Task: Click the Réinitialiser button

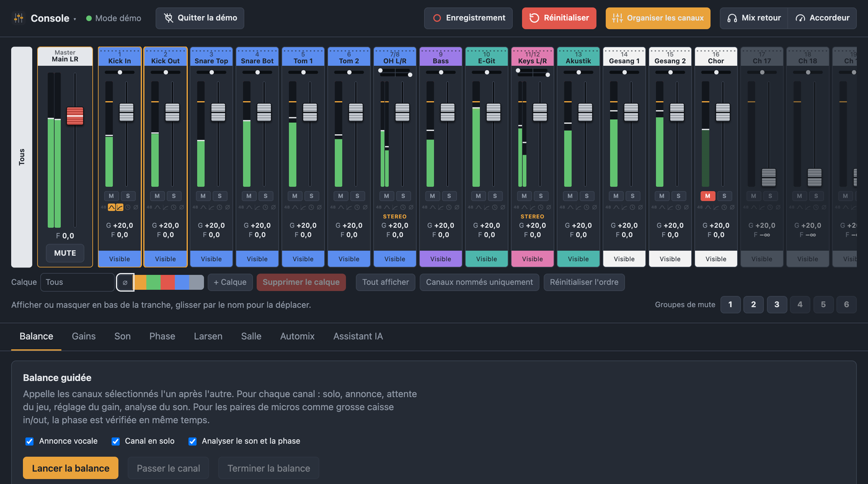Action: (559, 18)
